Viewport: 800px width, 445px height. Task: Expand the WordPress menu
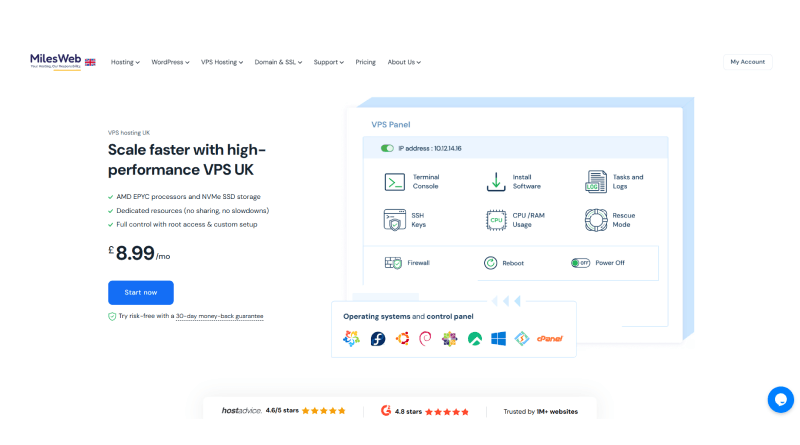click(170, 62)
